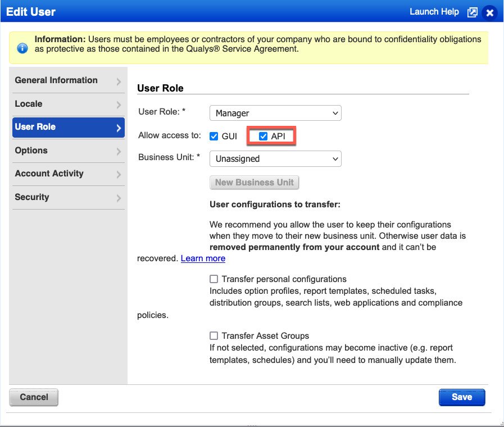The width and height of the screenshot is (504, 427).
Task: Click the chevron beside Locale
Action: (119, 105)
